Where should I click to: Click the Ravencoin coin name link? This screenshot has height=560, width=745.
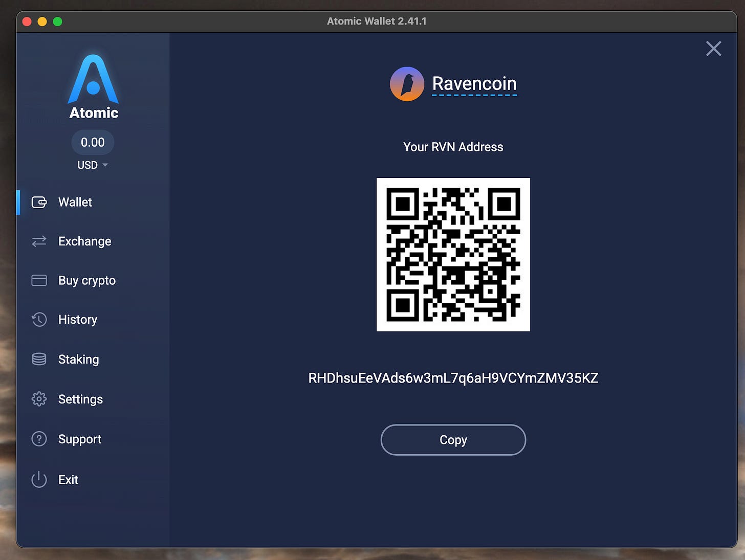tap(474, 83)
